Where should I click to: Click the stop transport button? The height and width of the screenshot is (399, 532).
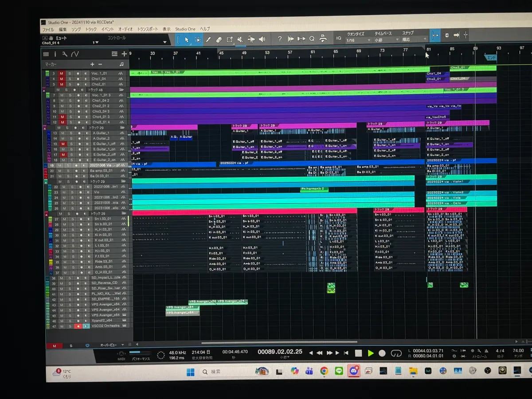click(x=358, y=353)
